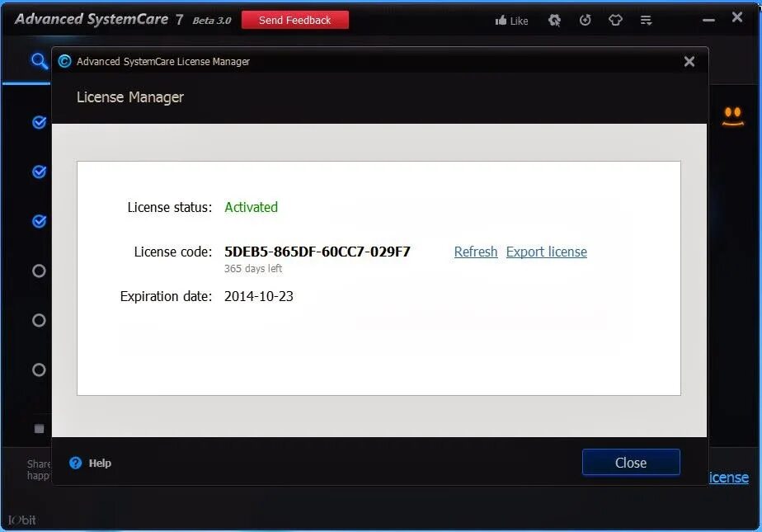Viewport: 762px width, 532px height.
Task: Close the Advanced SystemCare main window
Action: pyautogui.click(x=737, y=17)
